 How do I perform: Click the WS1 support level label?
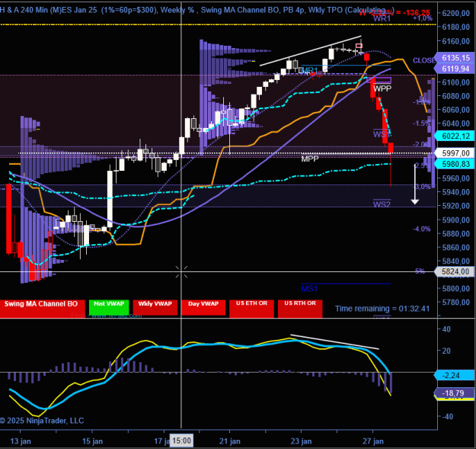[x=382, y=134]
